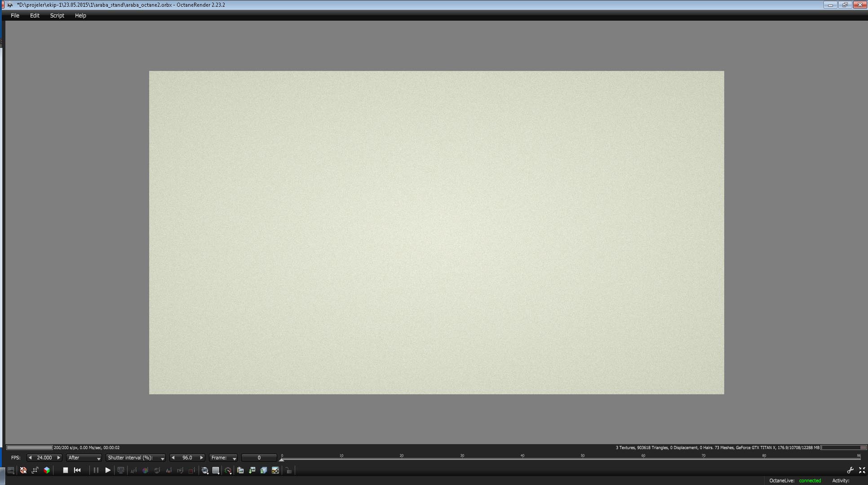The height and width of the screenshot is (485, 868).
Task: Toggle the colored cube gizmo icon
Action: coord(47,470)
